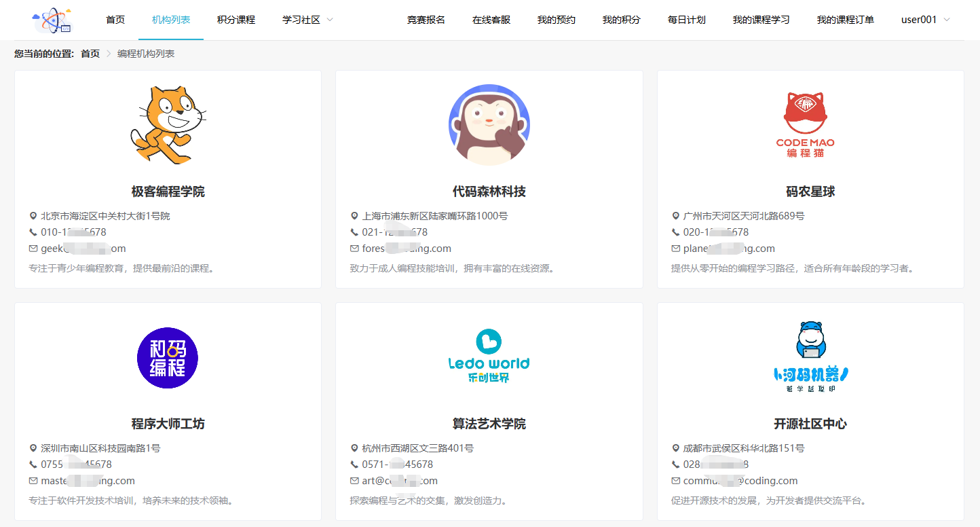
Task: Open the user001 account dropdown
Action: (926, 20)
